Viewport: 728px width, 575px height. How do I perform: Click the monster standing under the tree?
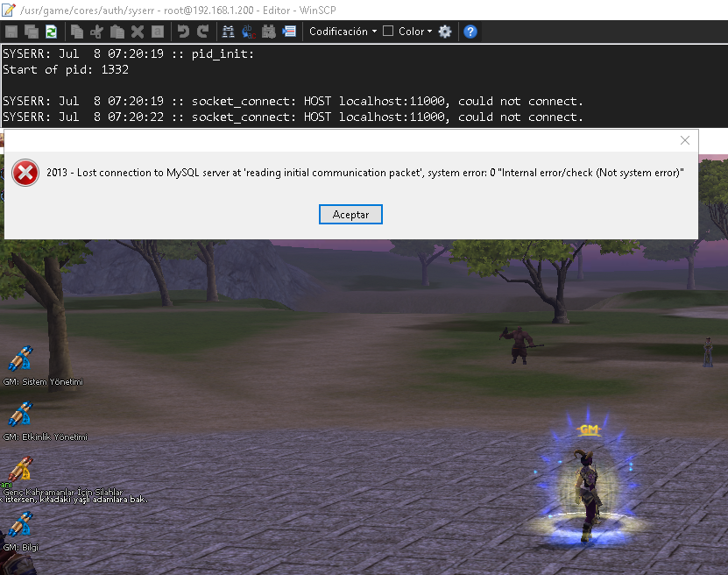519,345
